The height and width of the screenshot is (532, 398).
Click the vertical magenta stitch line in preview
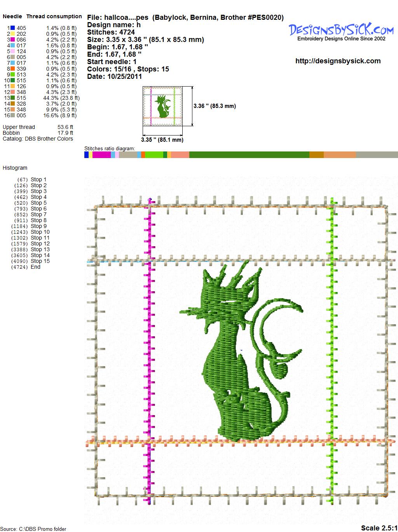(150, 349)
